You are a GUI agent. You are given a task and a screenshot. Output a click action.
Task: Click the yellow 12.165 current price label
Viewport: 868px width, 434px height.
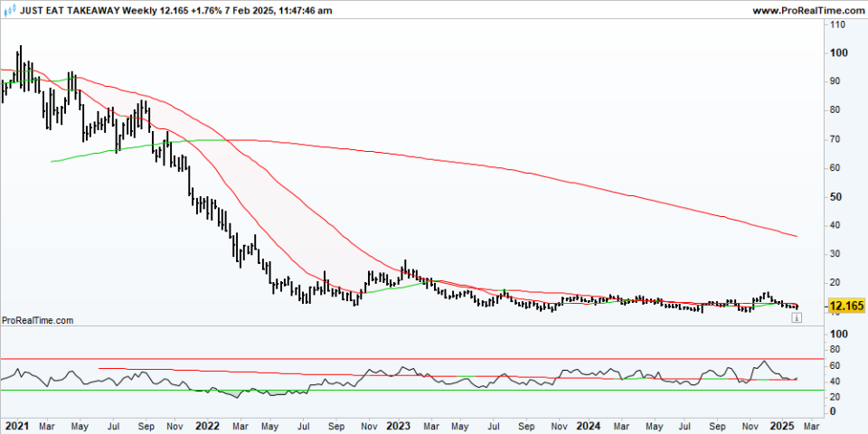(846, 306)
